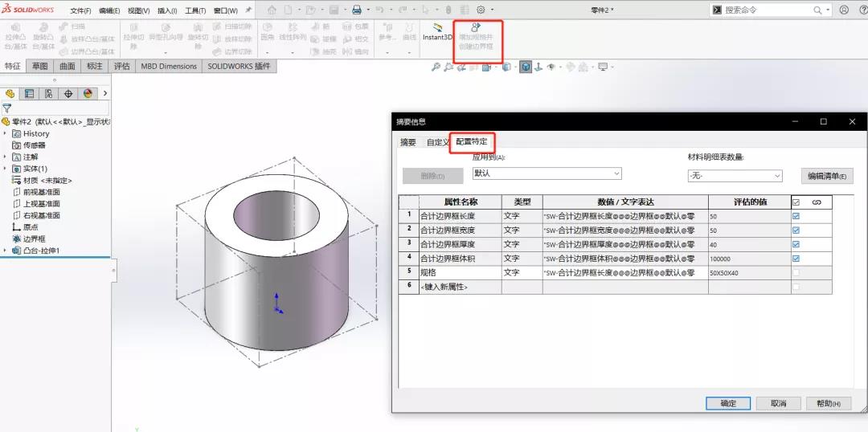Enable the checkbox in the 规格 row

tap(796, 272)
